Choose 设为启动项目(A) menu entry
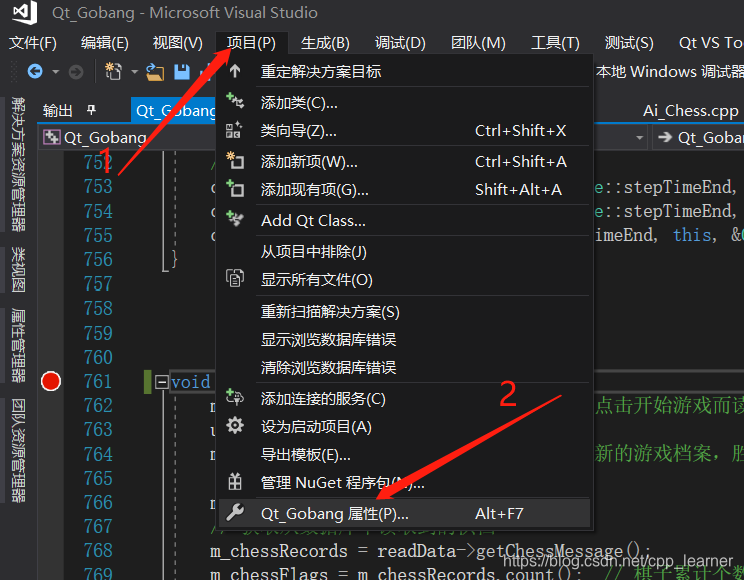The image size is (744, 580). [403, 427]
